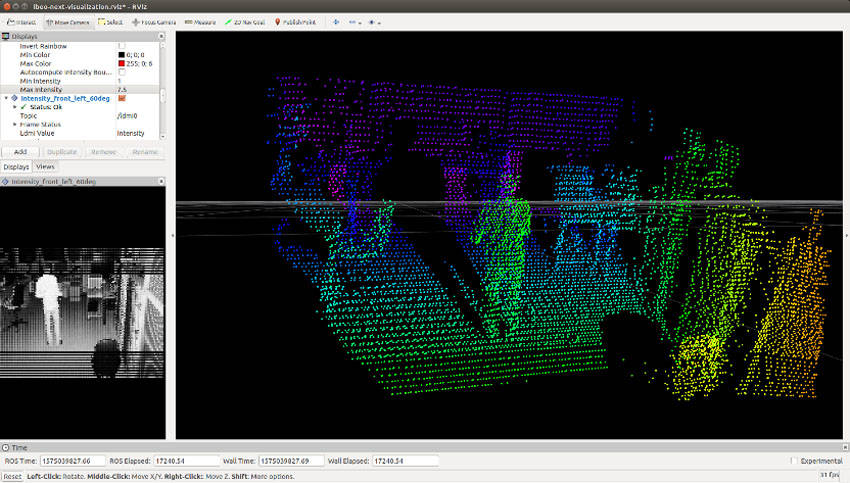Screen dimensions: 850x483
Task: Activate the Move Camera tool
Action: [68, 22]
